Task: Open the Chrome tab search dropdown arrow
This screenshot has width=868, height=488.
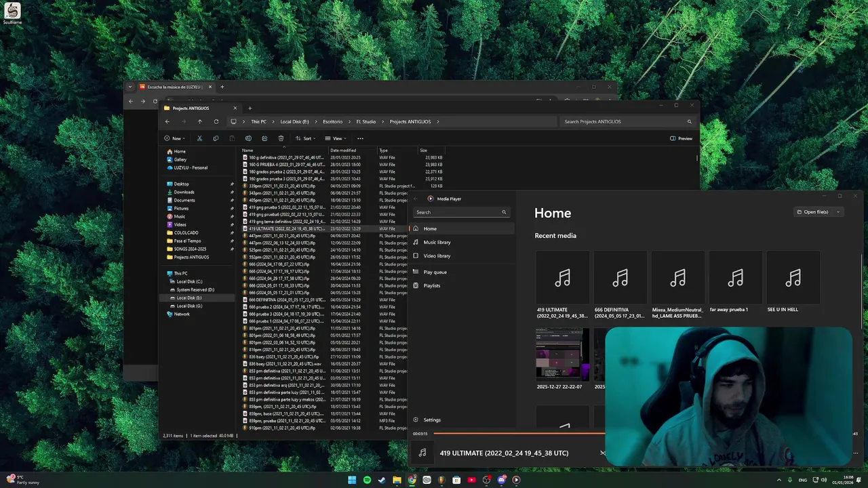Action: (x=130, y=87)
